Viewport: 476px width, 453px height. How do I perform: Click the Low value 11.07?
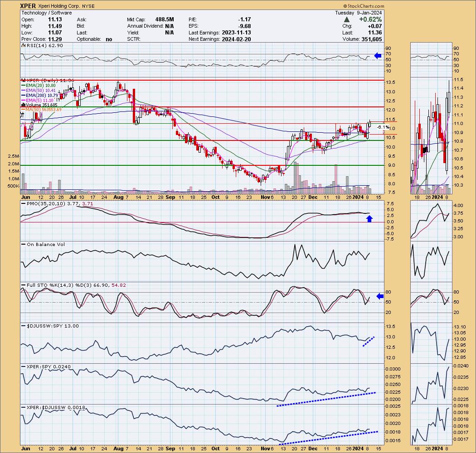tap(55, 33)
